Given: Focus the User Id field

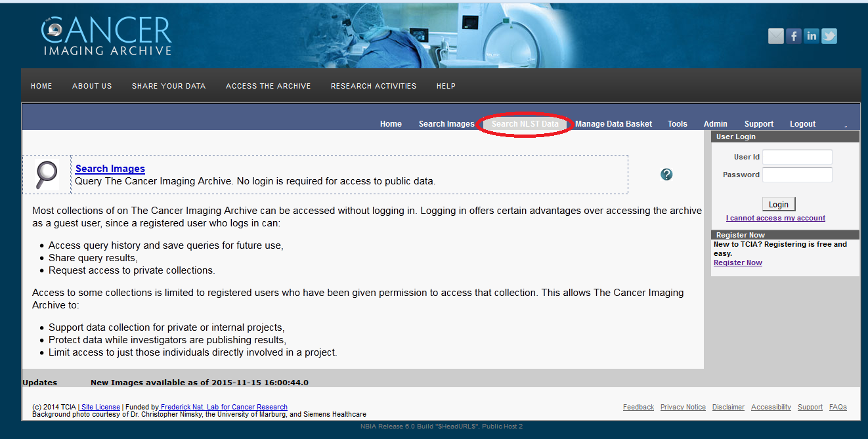Looking at the screenshot, I should pyautogui.click(x=797, y=157).
